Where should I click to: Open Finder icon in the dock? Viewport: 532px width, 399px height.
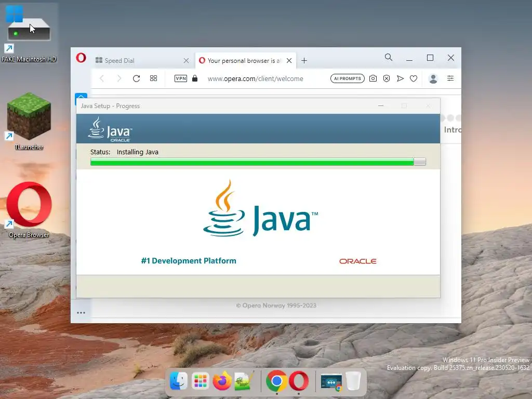[179, 381]
